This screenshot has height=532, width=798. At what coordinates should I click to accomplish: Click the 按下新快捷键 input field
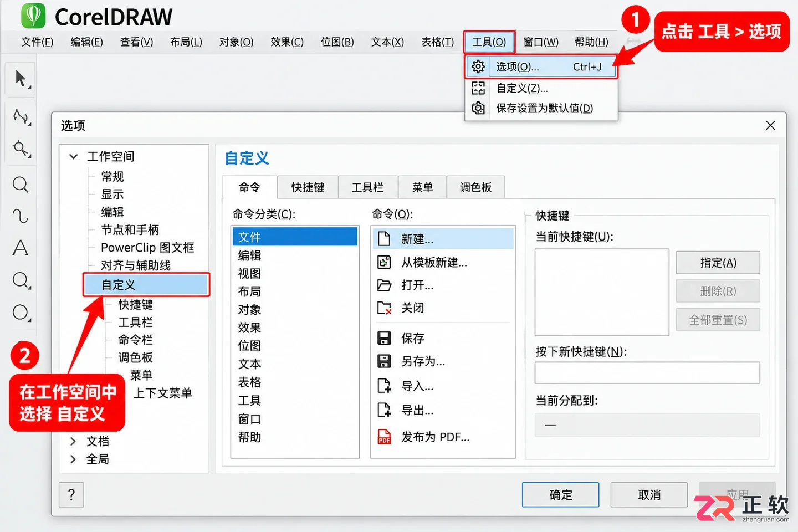coord(647,373)
